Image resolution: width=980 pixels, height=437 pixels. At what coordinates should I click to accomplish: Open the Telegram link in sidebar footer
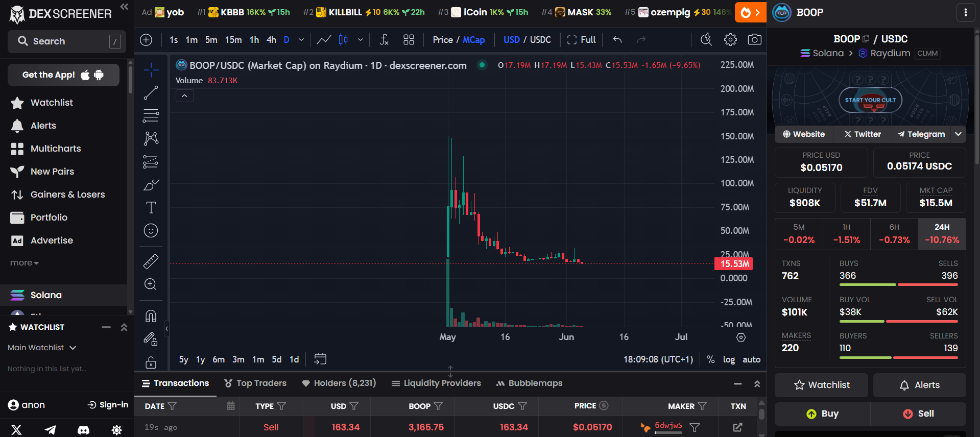click(x=50, y=430)
